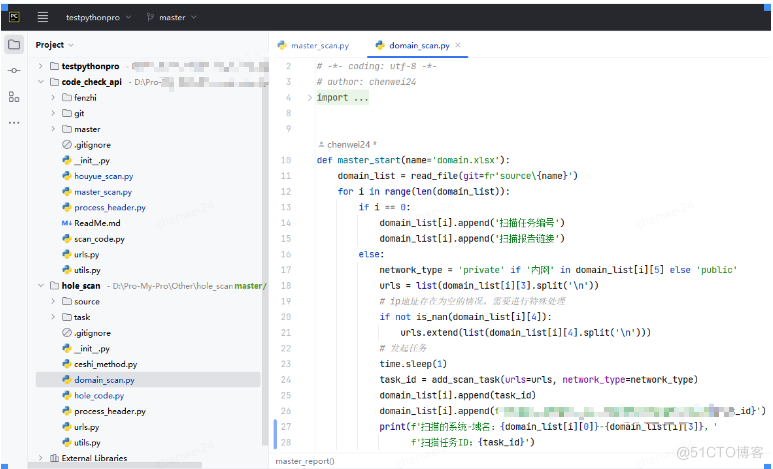The height and width of the screenshot is (469, 773).
Task: Click master_report() breadcrumb
Action: pyautogui.click(x=306, y=461)
